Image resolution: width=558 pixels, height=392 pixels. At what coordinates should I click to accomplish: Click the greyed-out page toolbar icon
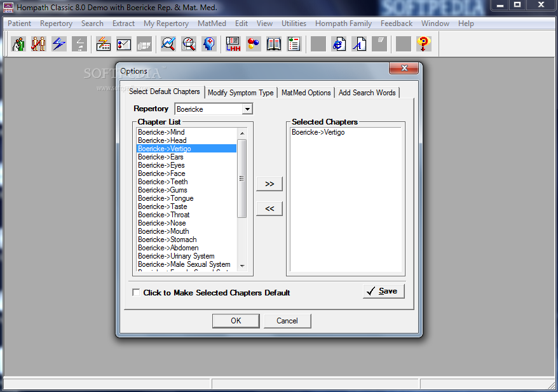coord(379,44)
